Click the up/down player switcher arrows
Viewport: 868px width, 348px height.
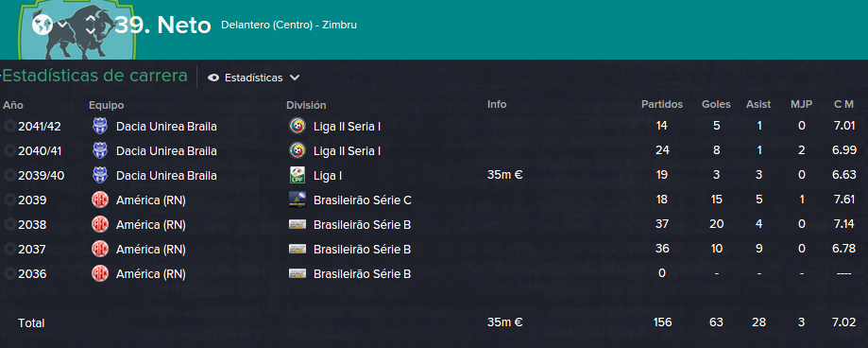[x=92, y=25]
